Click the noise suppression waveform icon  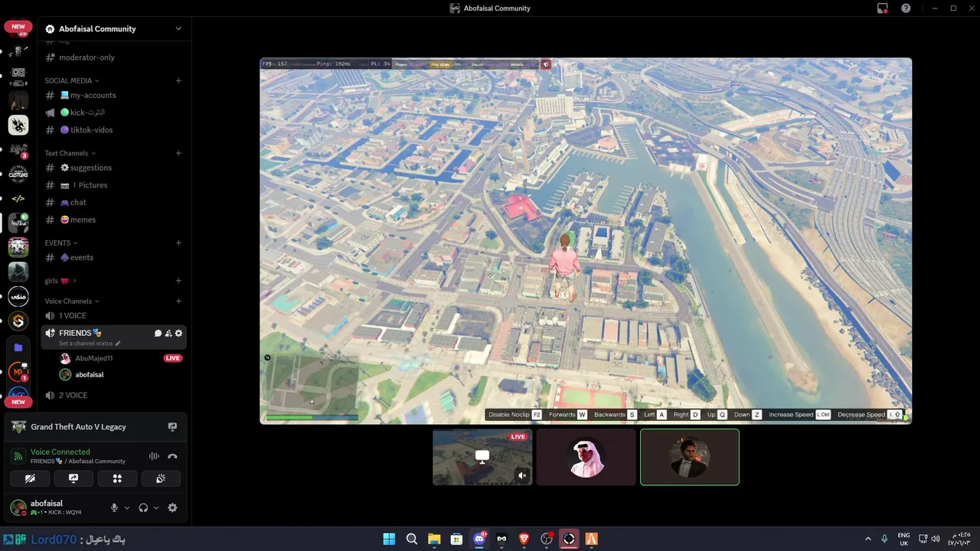(x=154, y=456)
